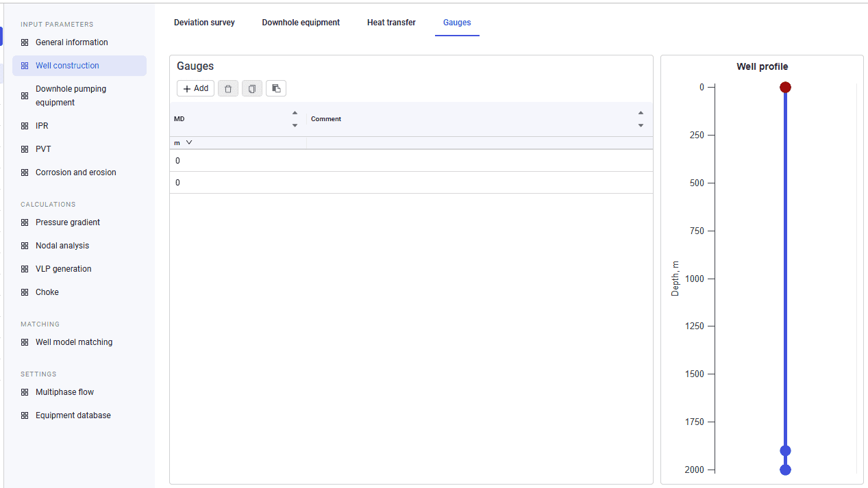Select the first MD cell with value 0

pyautogui.click(x=238, y=161)
